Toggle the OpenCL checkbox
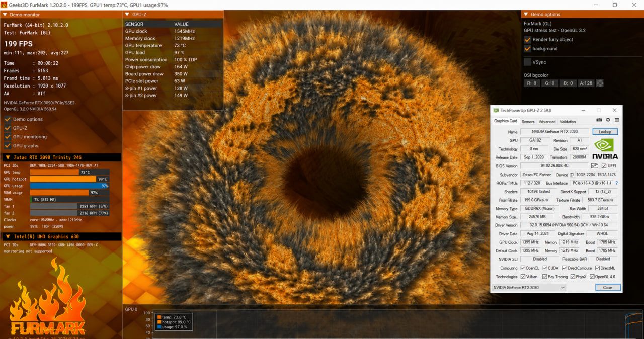 (523, 268)
